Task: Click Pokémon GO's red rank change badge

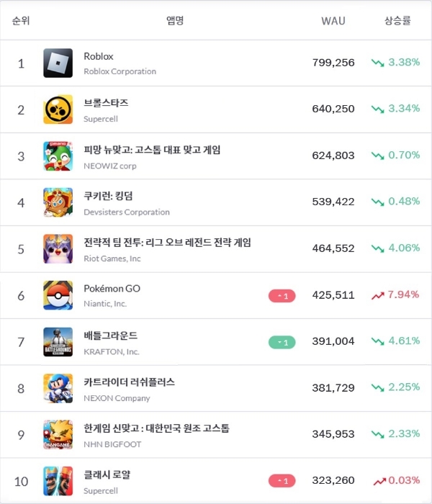Action: [282, 296]
